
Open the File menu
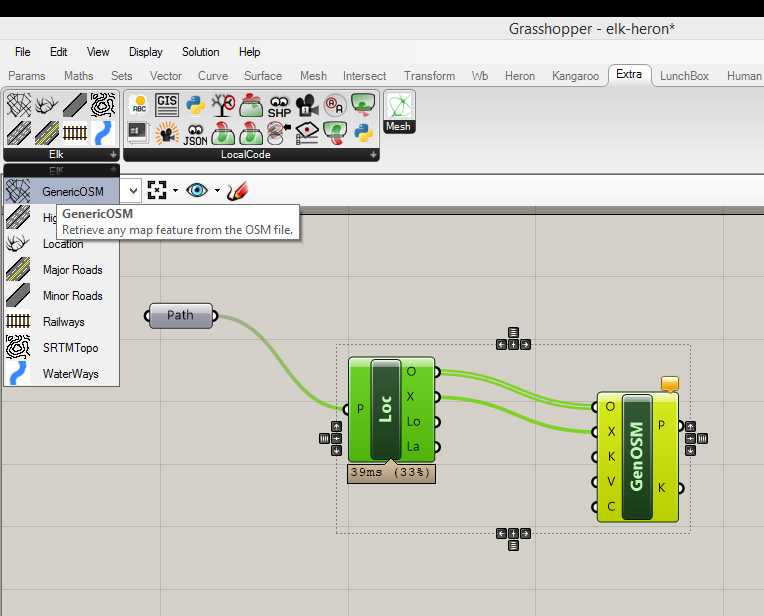click(x=22, y=52)
